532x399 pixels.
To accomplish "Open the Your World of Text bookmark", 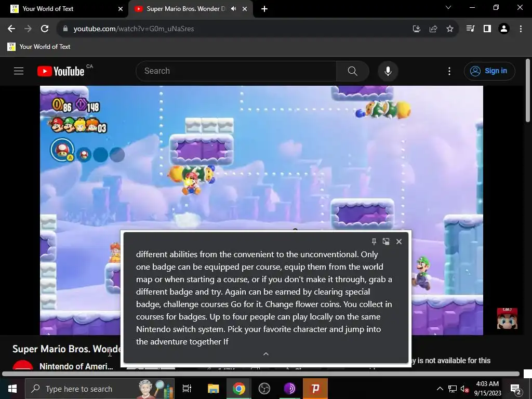I will tap(38, 47).
